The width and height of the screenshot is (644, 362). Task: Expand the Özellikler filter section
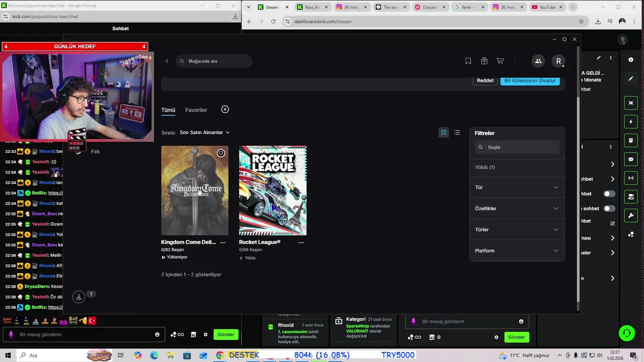[517, 208]
